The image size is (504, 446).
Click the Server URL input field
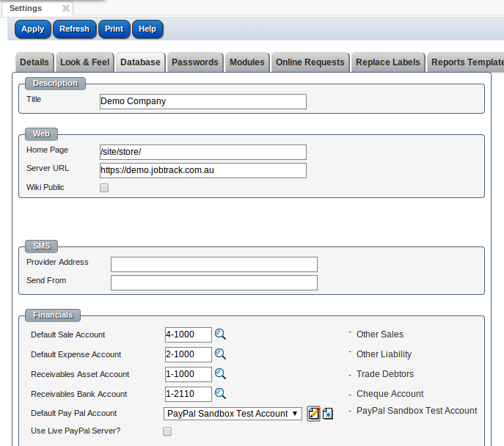[x=202, y=170]
